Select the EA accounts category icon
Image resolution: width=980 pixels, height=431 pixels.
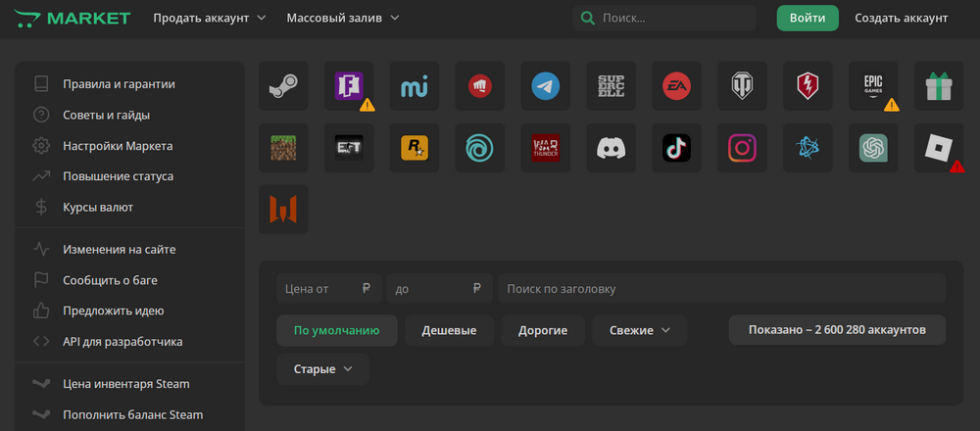pyautogui.click(x=676, y=86)
